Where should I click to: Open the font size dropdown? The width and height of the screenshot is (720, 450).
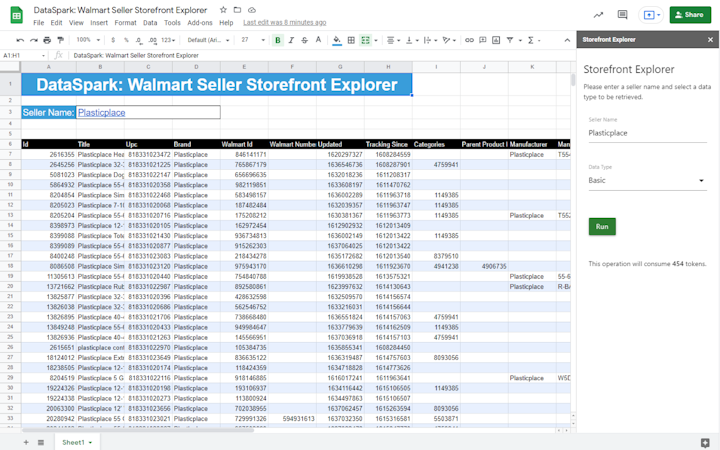pyautogui.click(x=253, y=40)
